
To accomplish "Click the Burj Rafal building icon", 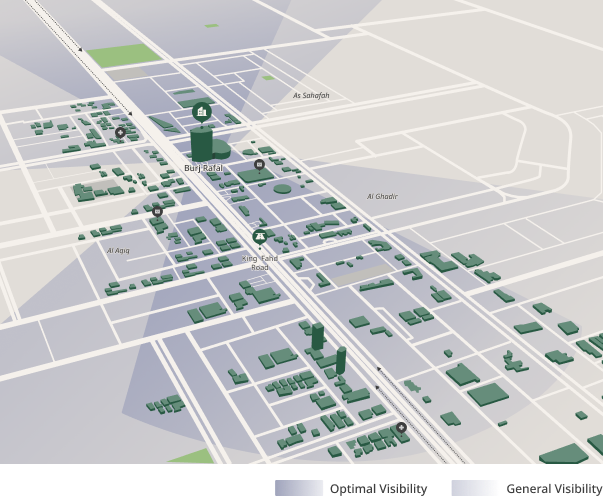I will (x=202, y=111).
